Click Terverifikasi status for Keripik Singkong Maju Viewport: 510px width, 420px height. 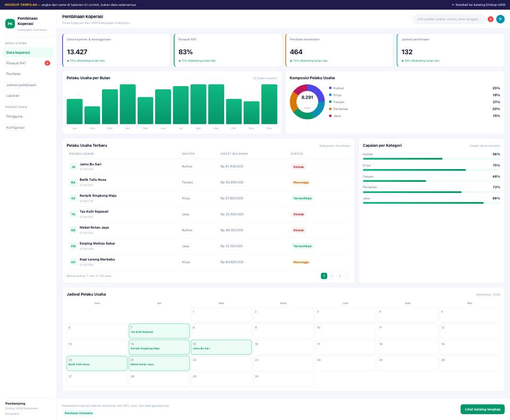coord(302,198)
